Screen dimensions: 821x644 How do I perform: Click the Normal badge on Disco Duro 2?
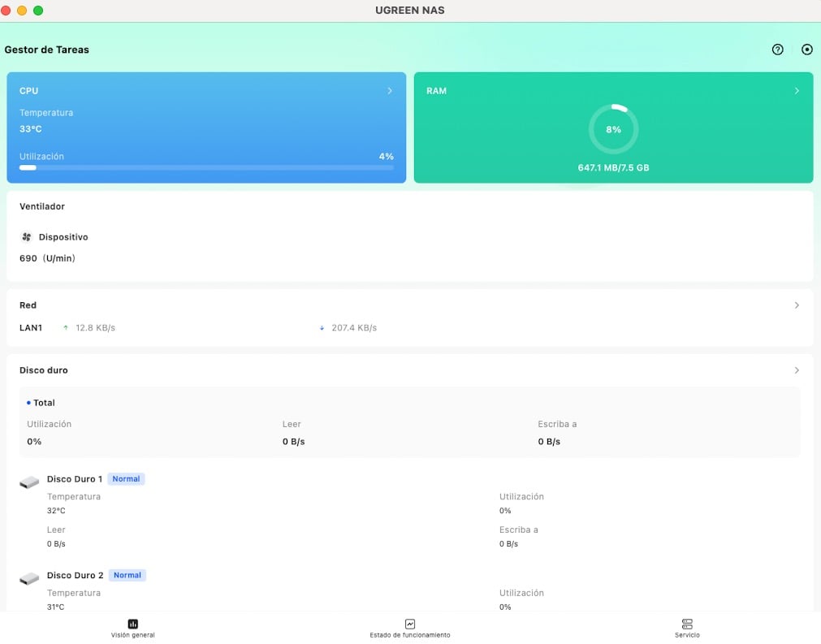point(127,575)
